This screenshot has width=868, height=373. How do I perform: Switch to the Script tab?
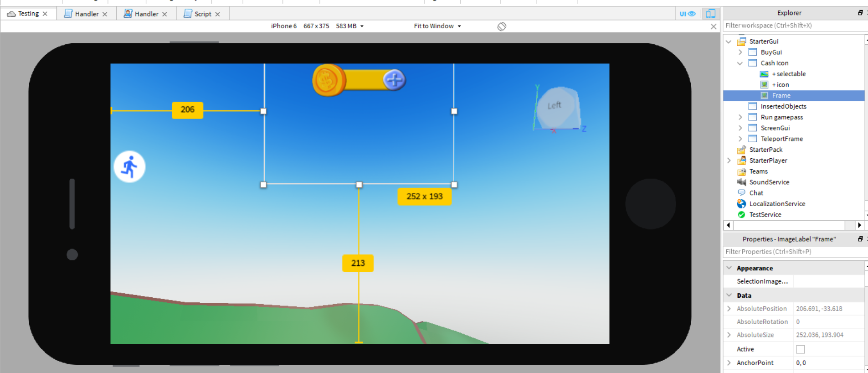[x=203, y=14]
